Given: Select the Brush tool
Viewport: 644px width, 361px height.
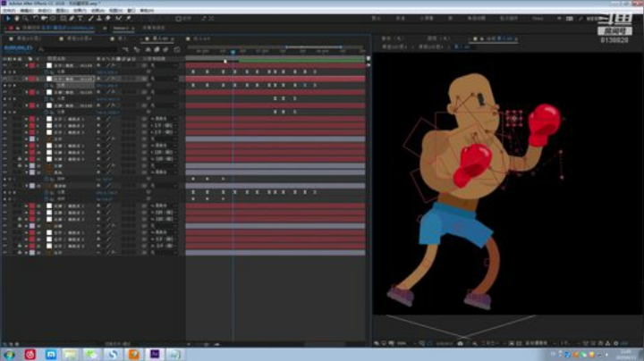Looking at the screenshot, I should pyautogui.click(x=90, y=19).
